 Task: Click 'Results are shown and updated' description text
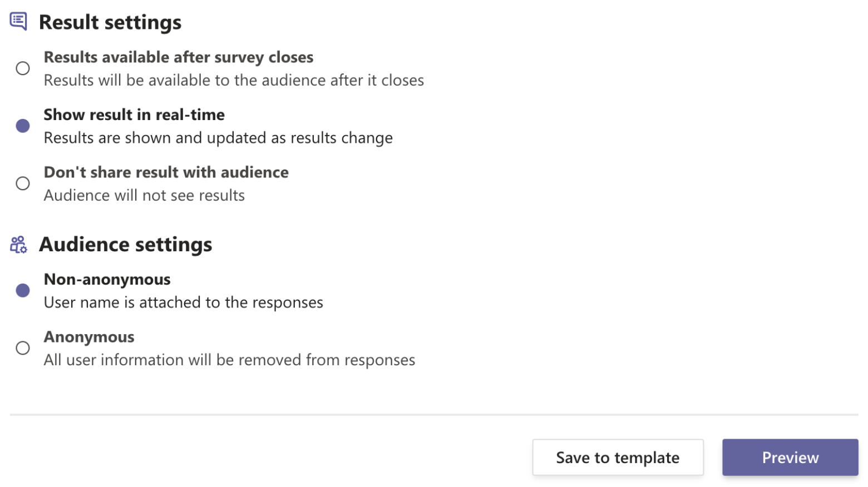pyautogui.click(x=218, y=138)
